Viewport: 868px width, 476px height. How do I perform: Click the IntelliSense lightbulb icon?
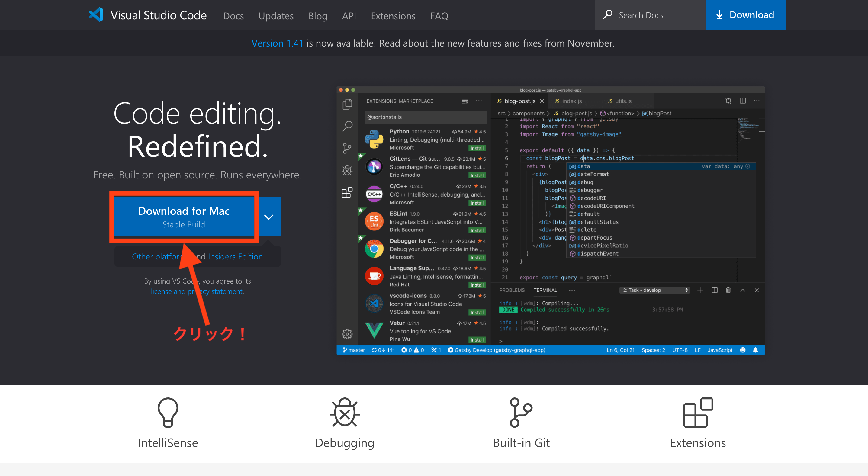click(168, 412)
